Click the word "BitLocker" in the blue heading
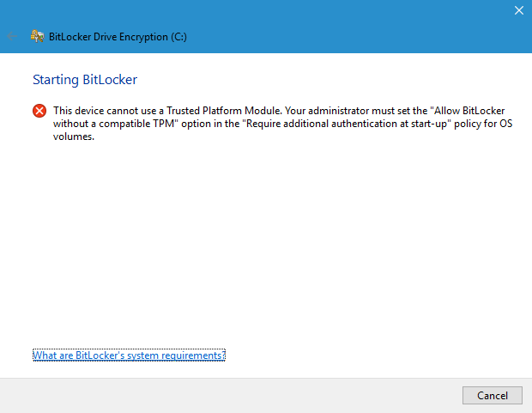This screenshot has width=532, height=413. click(110, 80)
